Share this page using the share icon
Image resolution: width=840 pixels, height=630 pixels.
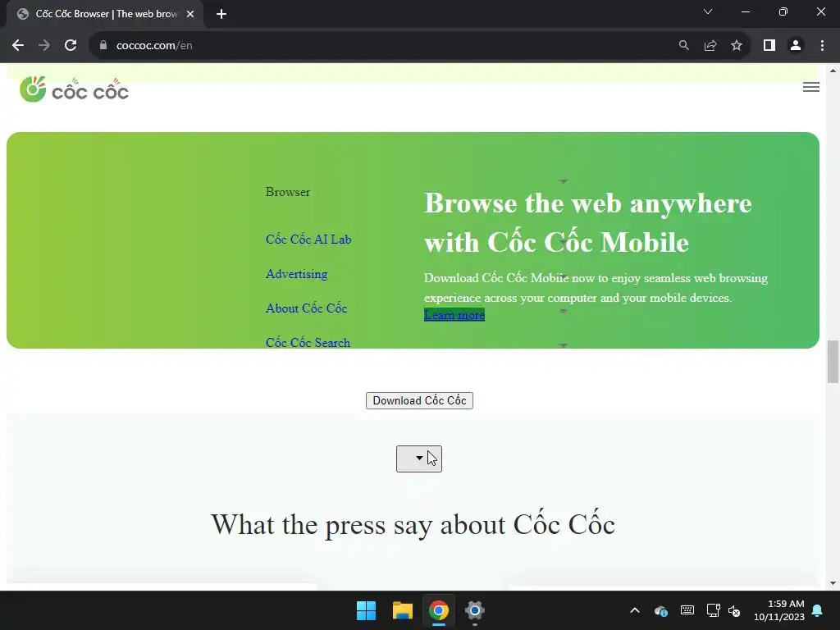pos(710,46)
